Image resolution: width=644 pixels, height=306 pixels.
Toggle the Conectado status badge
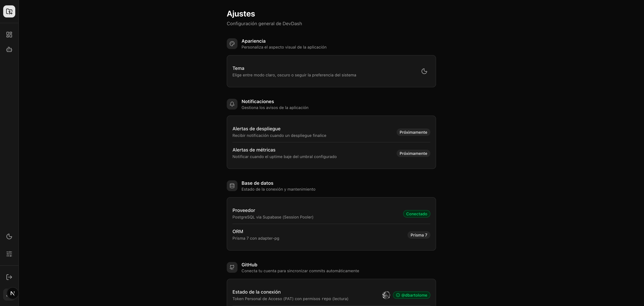pos(416,214)
